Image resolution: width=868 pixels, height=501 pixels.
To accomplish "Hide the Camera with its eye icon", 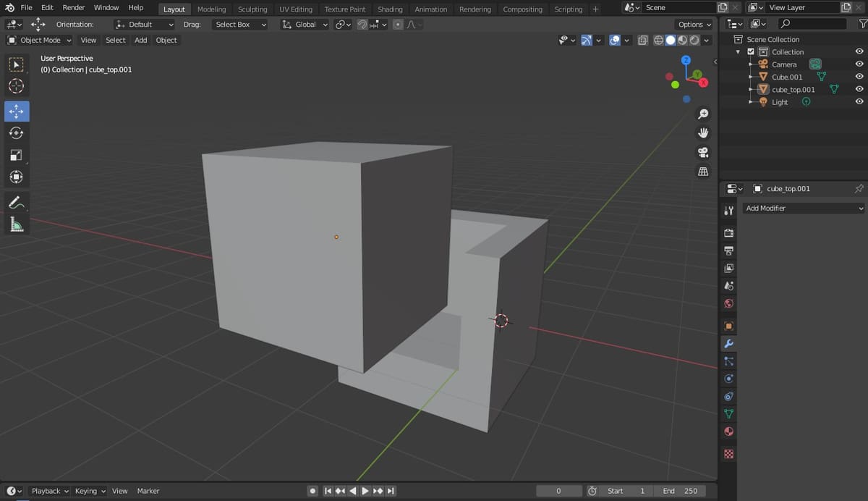I will (859, 64).
